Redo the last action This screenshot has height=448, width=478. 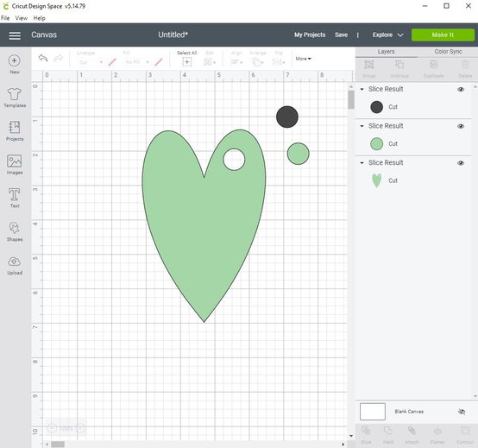[58, 58]
